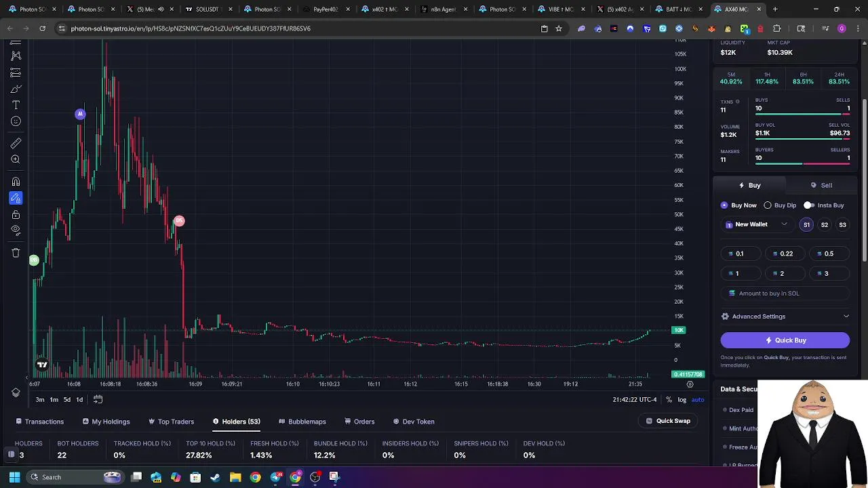The width and height of the screenshot is (868, 488).
Task: Click the purple Quick Buy button
Action: [x=785, y=340]
